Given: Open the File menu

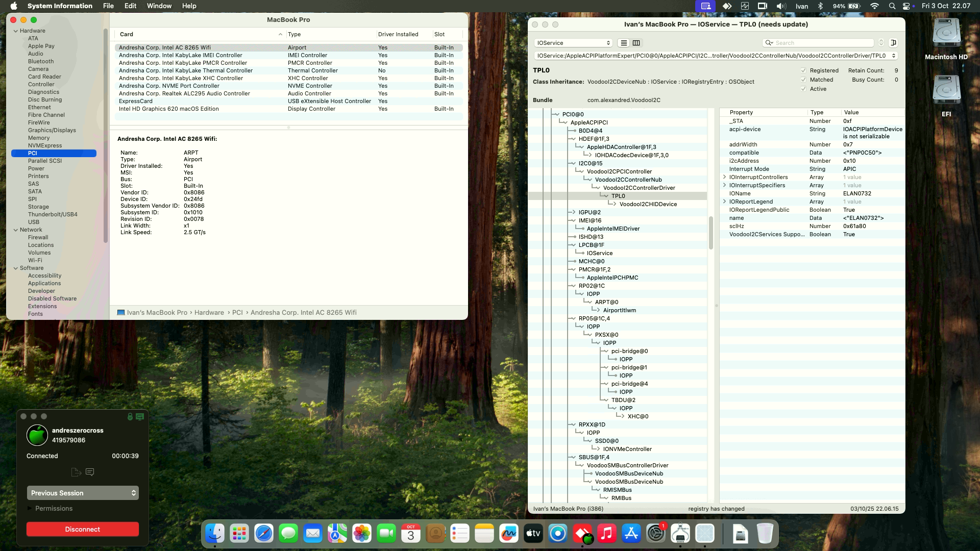Looking at the screenshot, I should 108,6.
